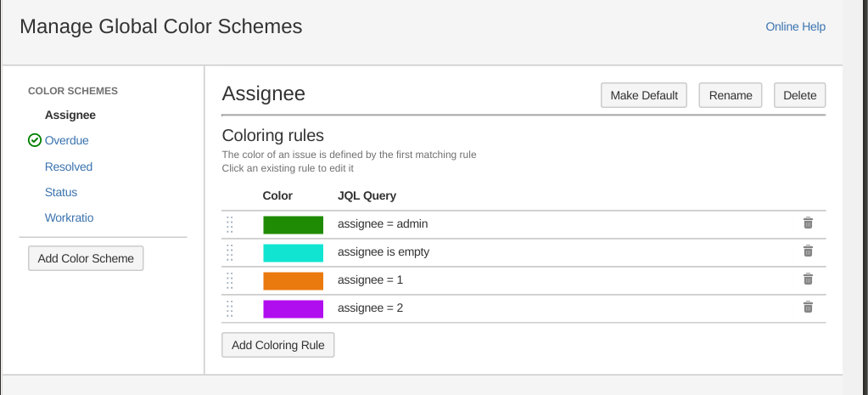Image resolution: width=868 pixels, height=395 pixels.
Task: Click drag handle for 'assignee is empty'
Action: (230, 252)
